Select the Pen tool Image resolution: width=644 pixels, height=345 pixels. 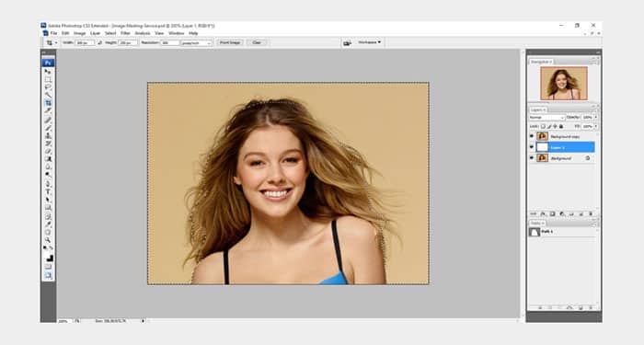(x=48, y=184)
